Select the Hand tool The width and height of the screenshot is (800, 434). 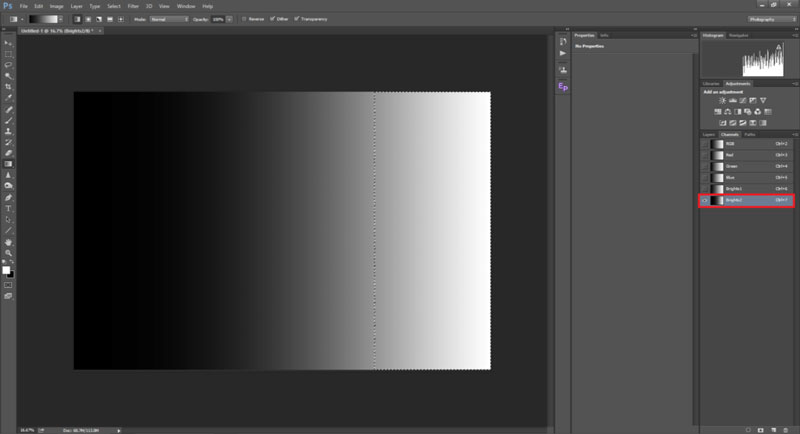(x=9, y=241)
